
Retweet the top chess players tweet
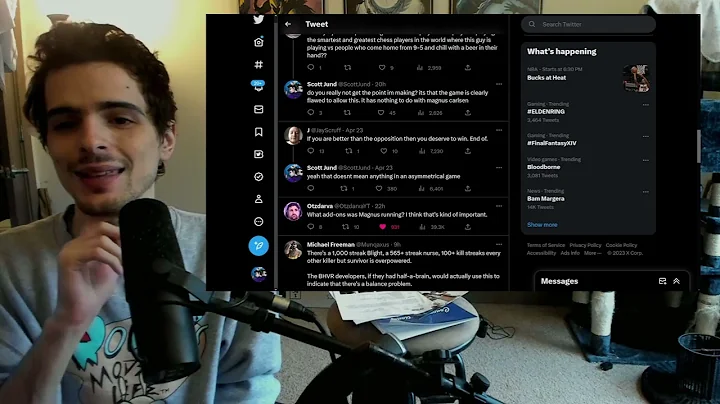[348, 67]
